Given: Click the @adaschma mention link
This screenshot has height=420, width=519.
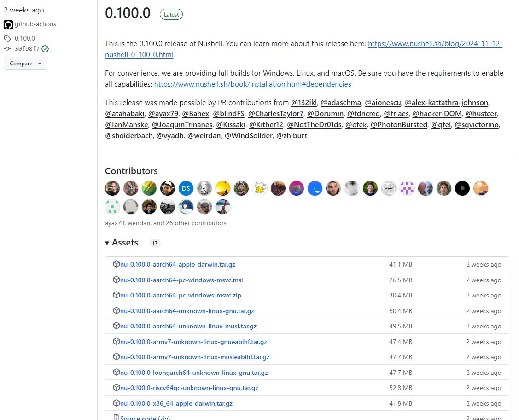Looking at the screenshot, I should [x=341, y=103].
